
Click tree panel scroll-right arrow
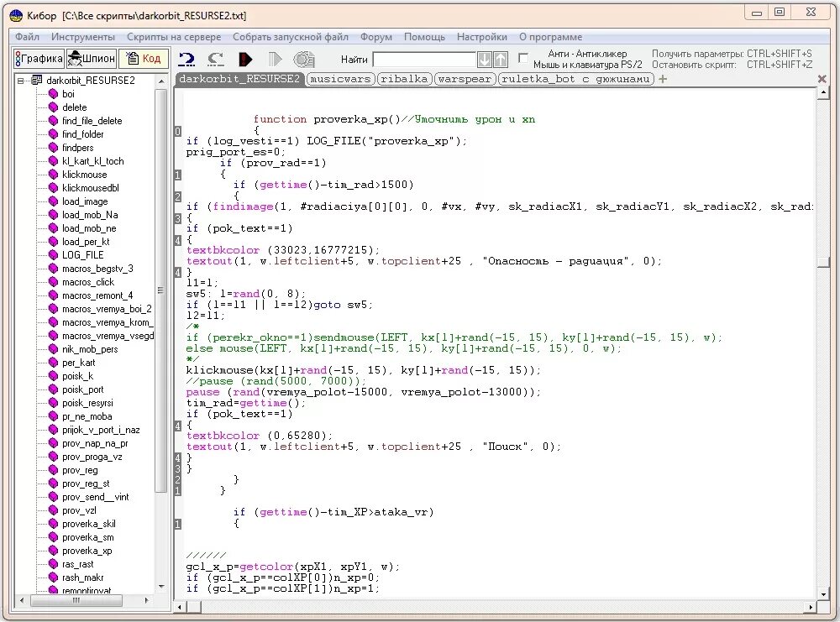coord(147,601)
